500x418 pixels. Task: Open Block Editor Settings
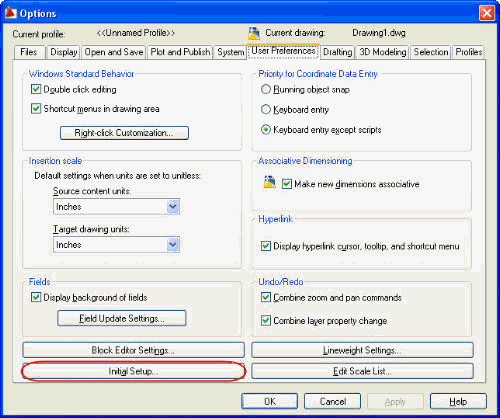click(x=133, y=350)
